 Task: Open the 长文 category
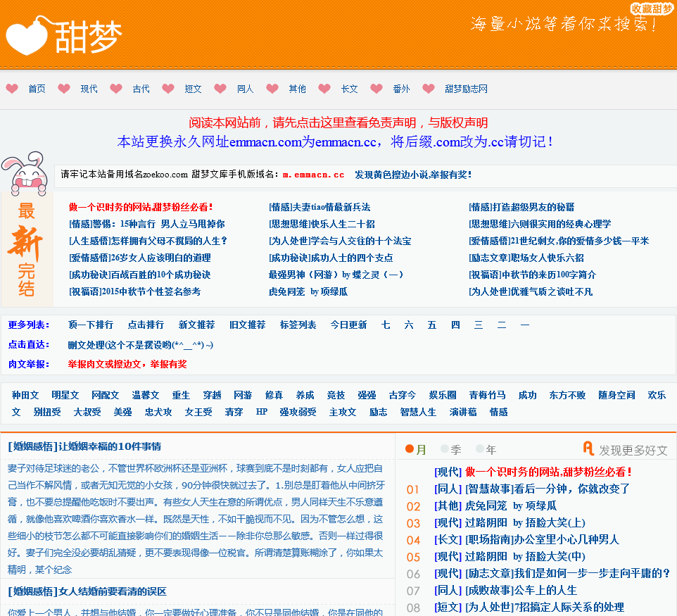click(x=349, y=89)
